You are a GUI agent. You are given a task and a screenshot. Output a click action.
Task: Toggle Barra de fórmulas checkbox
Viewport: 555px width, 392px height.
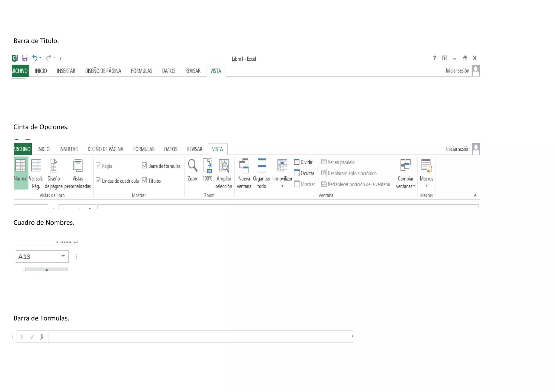145,166
